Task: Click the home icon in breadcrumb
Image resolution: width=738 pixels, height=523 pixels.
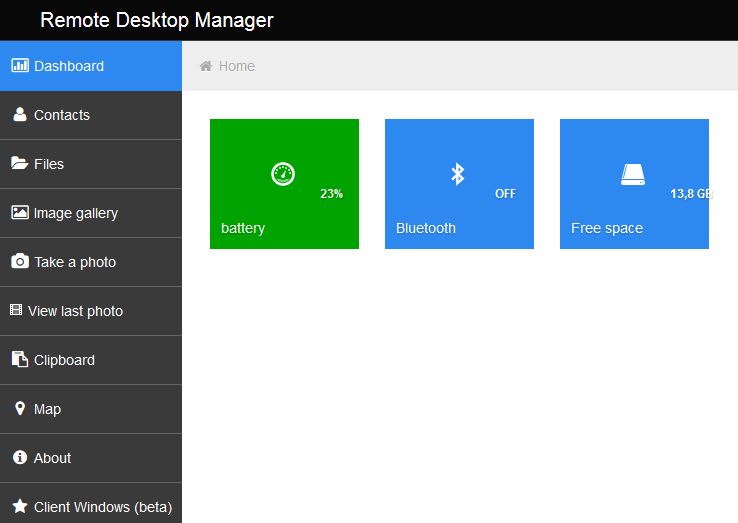Action: click(x=206, y=66)
